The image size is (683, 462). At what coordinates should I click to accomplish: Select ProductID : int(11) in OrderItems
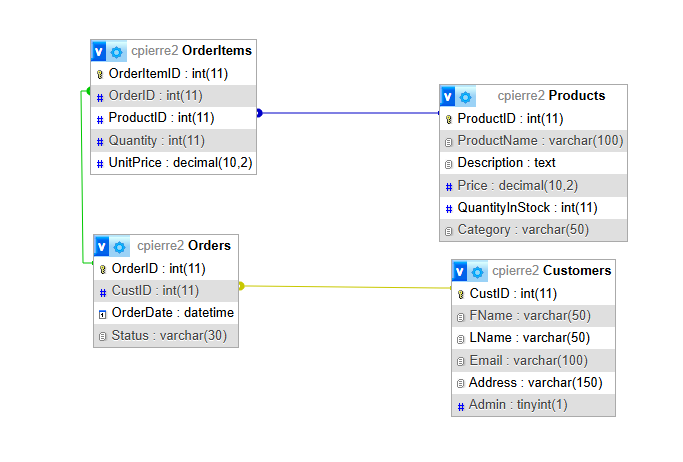click(173, 118)
